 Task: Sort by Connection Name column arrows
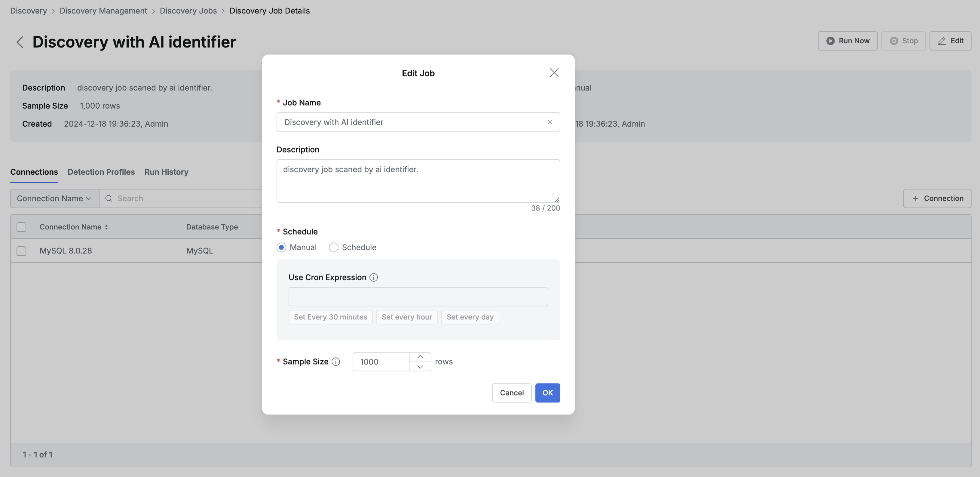pyautogui.click(x=106, y=227)
